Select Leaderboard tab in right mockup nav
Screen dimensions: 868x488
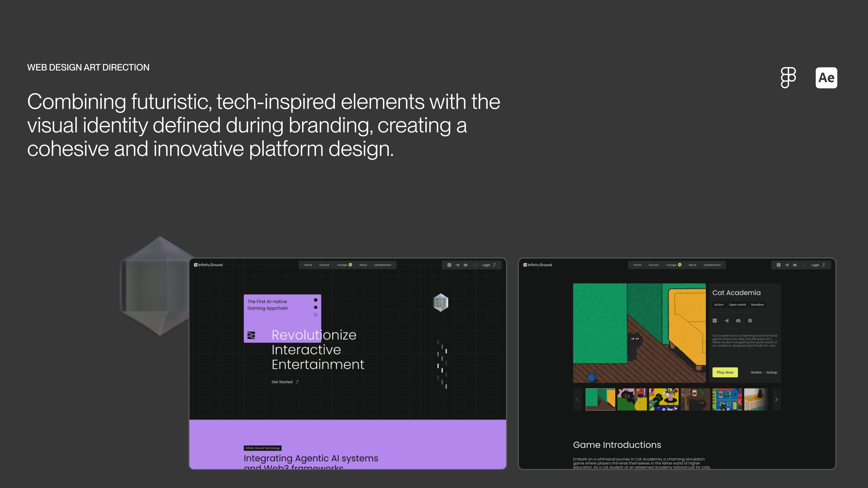click(x=712, y=265)
